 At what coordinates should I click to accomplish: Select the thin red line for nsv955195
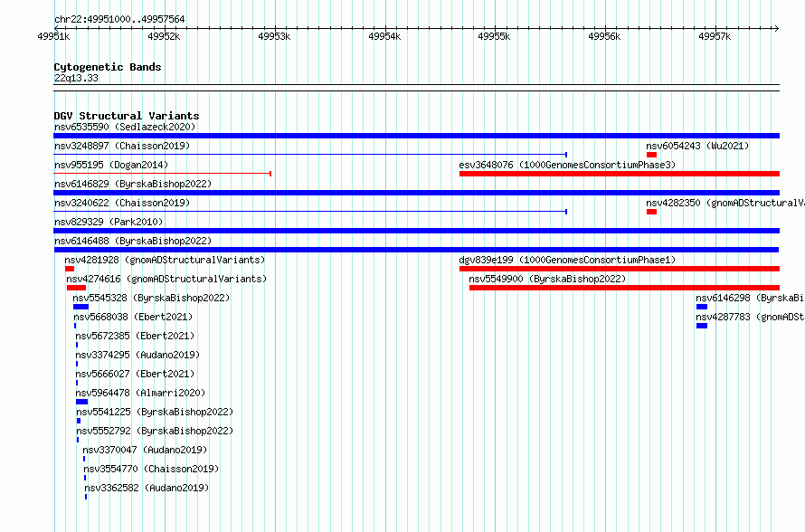pos(162,174)
